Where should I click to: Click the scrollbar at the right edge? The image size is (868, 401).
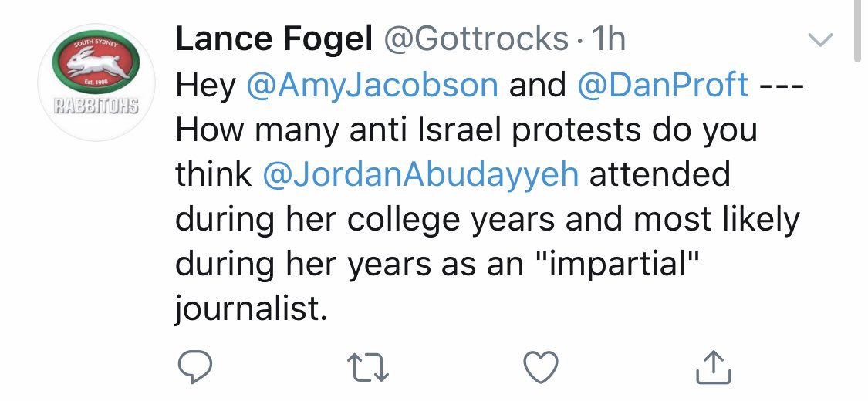pyautogui.click(x=859, y=31)
